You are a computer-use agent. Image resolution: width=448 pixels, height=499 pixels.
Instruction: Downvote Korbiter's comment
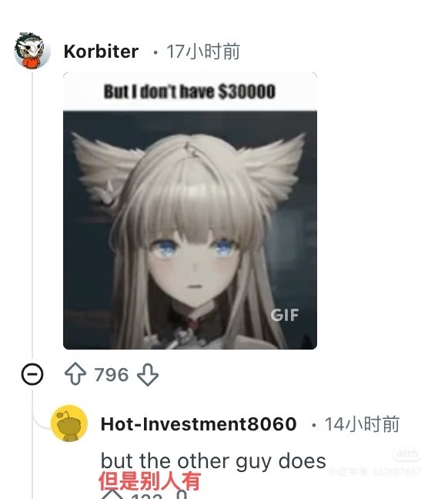(x=148, y=374)
